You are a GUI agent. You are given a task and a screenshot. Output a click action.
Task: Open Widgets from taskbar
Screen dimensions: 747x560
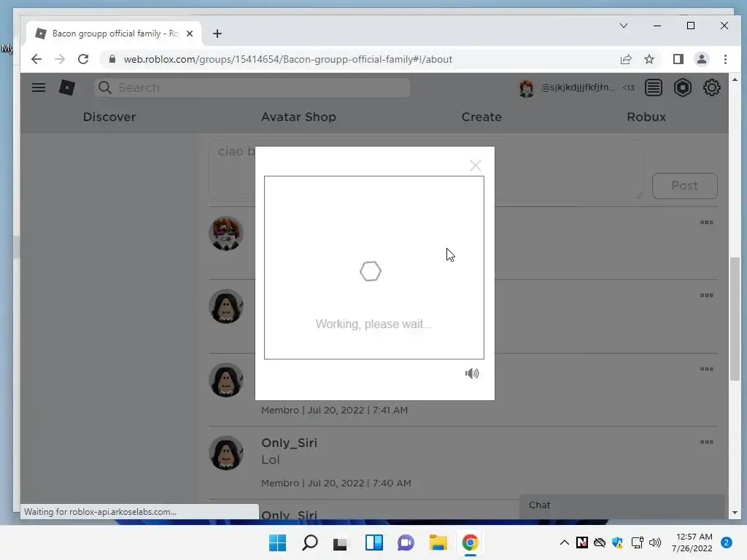pyautogui.click(x=374, y=542)
